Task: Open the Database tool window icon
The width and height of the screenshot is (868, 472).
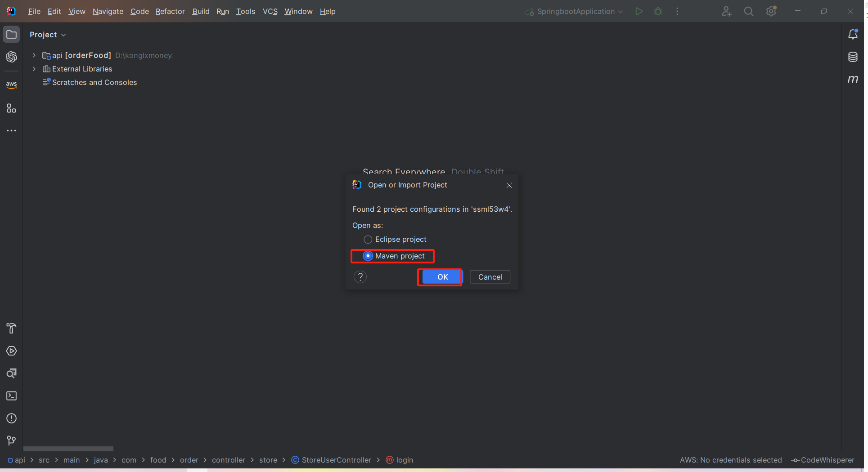Action: point(852,57)
